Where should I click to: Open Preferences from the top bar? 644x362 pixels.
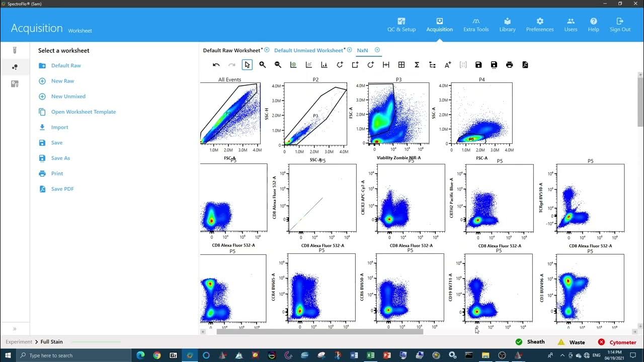540,25
